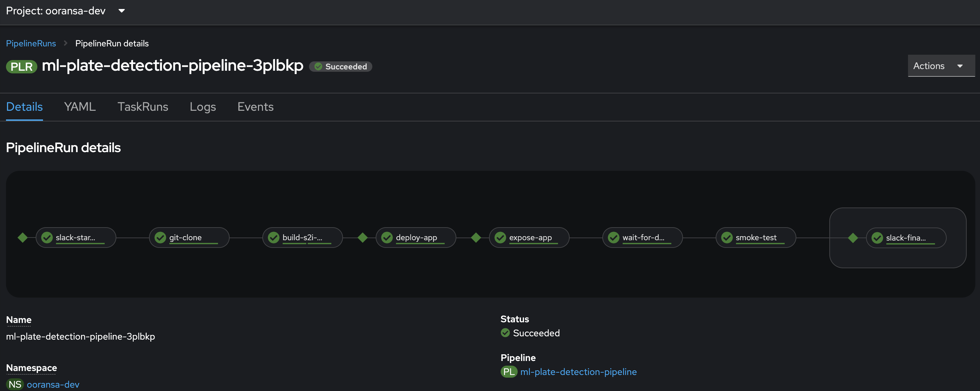This screenshot has width=980, height=391.
Task: Click the Name field label
Action: (19, 320)
